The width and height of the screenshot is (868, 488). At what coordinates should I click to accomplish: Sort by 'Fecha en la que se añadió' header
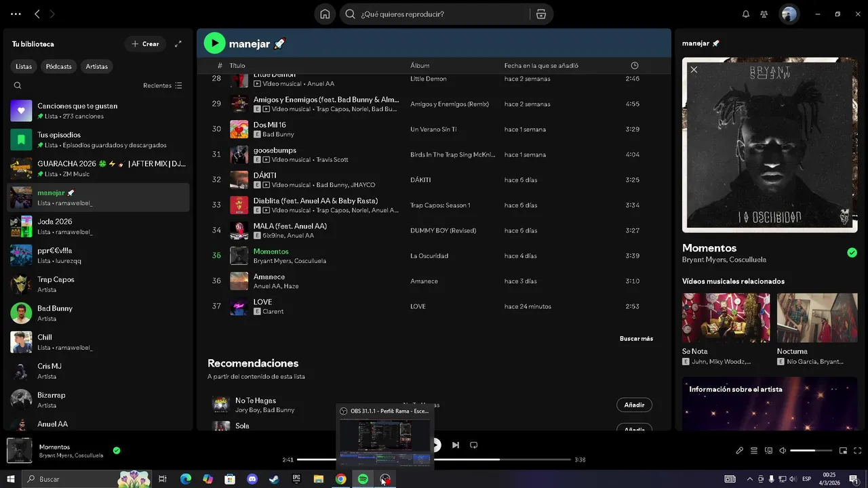(541, 66)
